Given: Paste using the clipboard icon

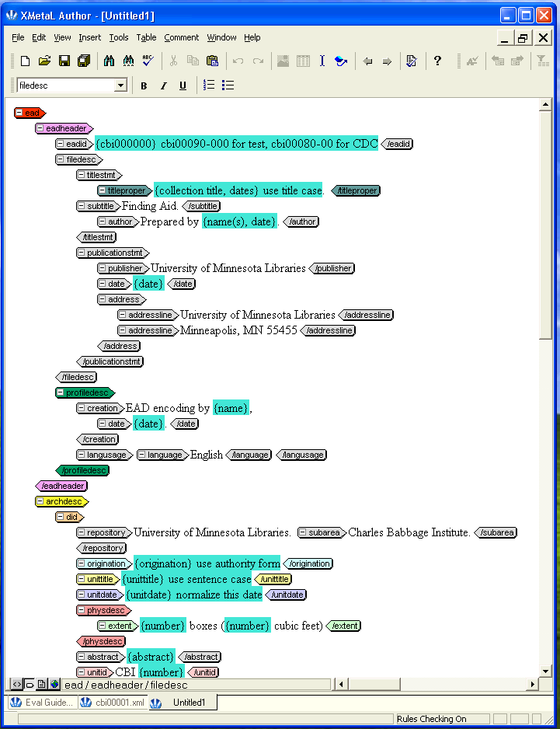Looking at the screenshot, I should coord(212,61).
